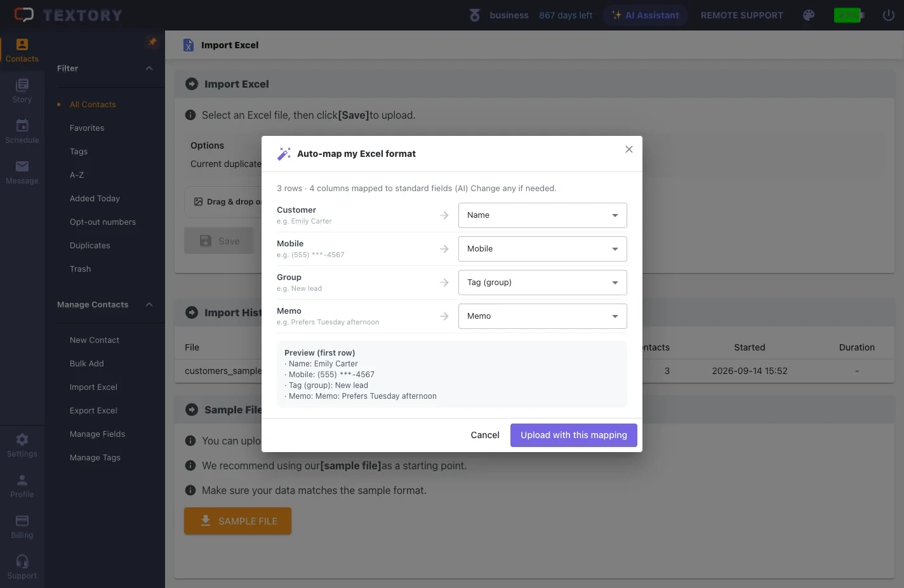
Task: Open Settings from the sidebar
Action: 22,446
